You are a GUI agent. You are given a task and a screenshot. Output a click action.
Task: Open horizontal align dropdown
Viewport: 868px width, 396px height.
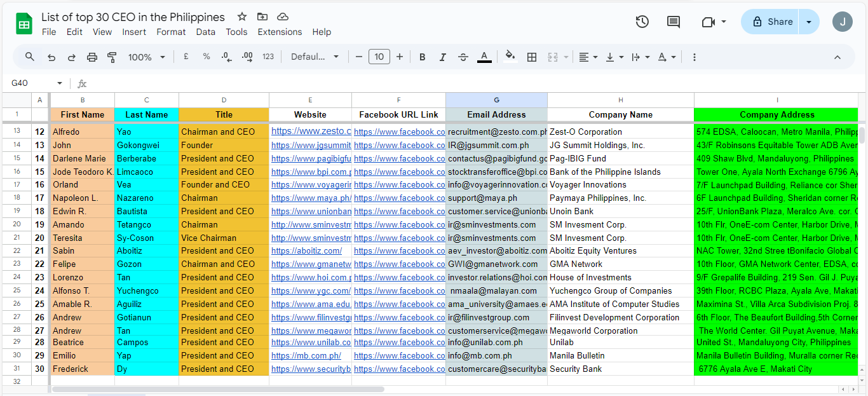(x=588, y=57)
